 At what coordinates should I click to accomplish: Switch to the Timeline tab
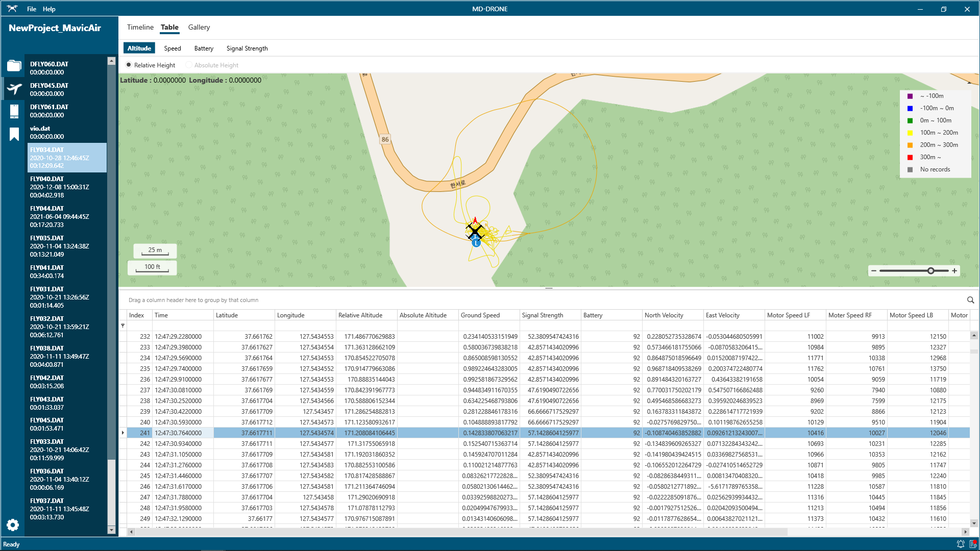[140, 27]
